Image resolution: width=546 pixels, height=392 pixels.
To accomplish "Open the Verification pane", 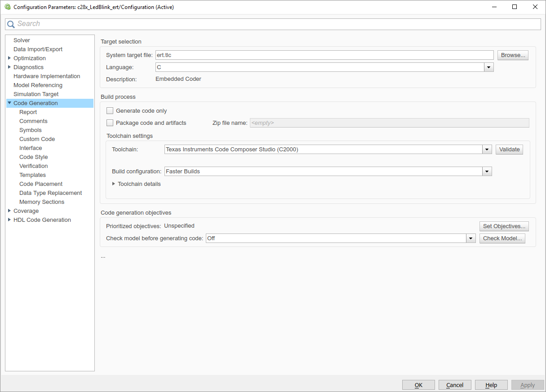I will tap(33, 166).
